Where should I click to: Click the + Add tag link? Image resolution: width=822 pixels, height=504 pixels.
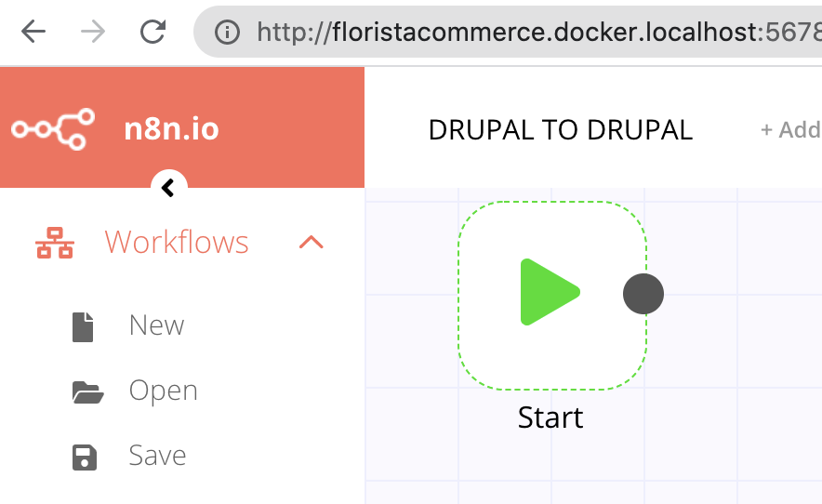coord(790,130)
